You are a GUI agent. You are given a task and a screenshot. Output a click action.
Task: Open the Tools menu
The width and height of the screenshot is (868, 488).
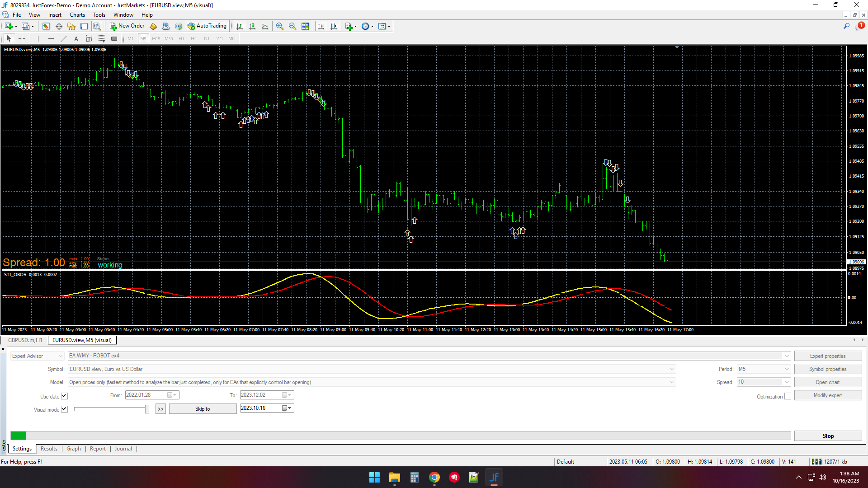click(99, 15)
